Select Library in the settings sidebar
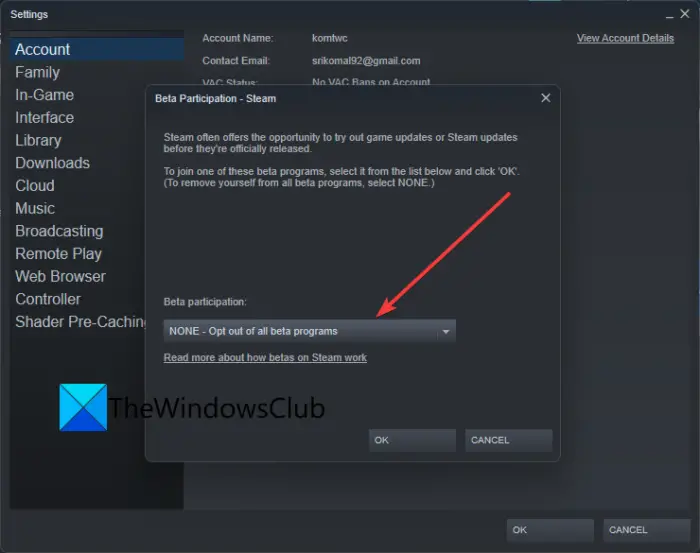Viewport: 700px width, 553px height. [38, 141]
